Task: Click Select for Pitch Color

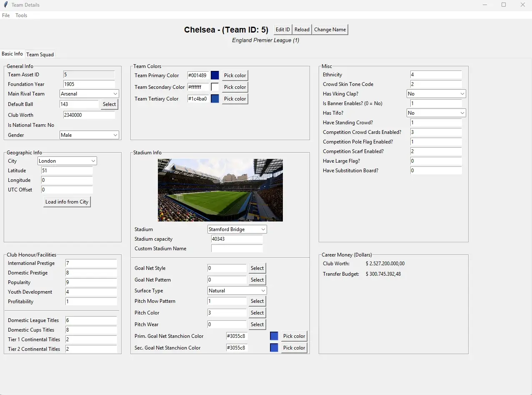Action: [257, 313]
